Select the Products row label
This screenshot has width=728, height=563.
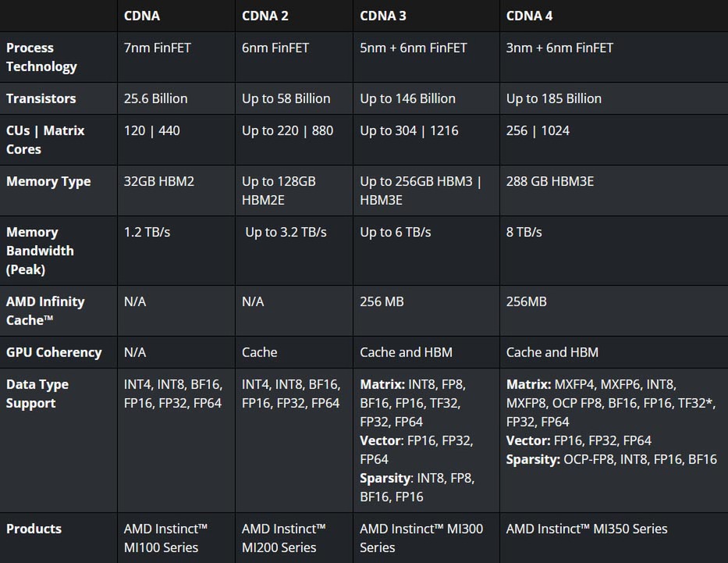[x=34, y=529]
